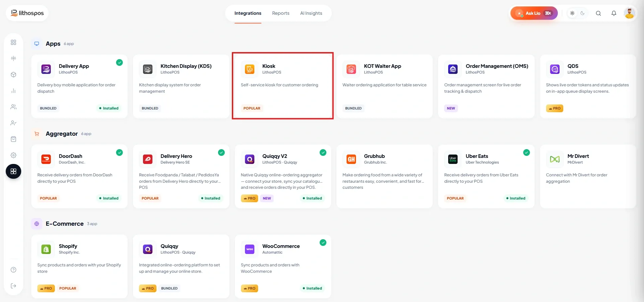Click Quiqqy V2 installed green checkmark
Image resolution: width=644 pixels, height=302 pixels.
(323, 153)
